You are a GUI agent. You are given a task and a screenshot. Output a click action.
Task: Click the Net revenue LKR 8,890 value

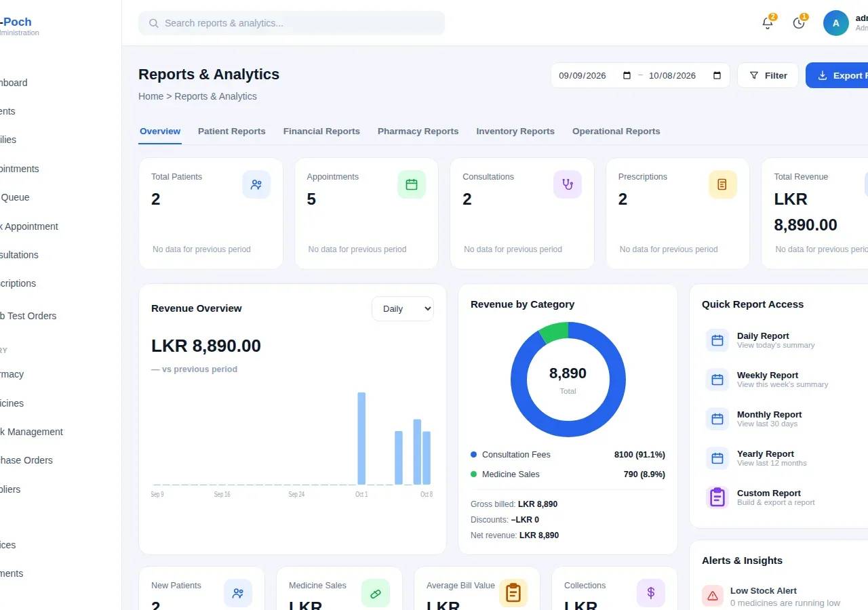(539, 535)
